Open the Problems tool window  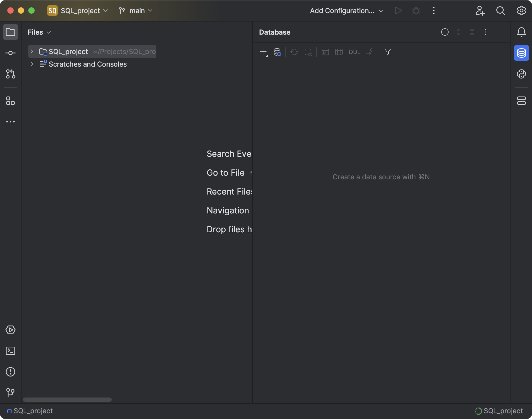(x=10, y=372)
